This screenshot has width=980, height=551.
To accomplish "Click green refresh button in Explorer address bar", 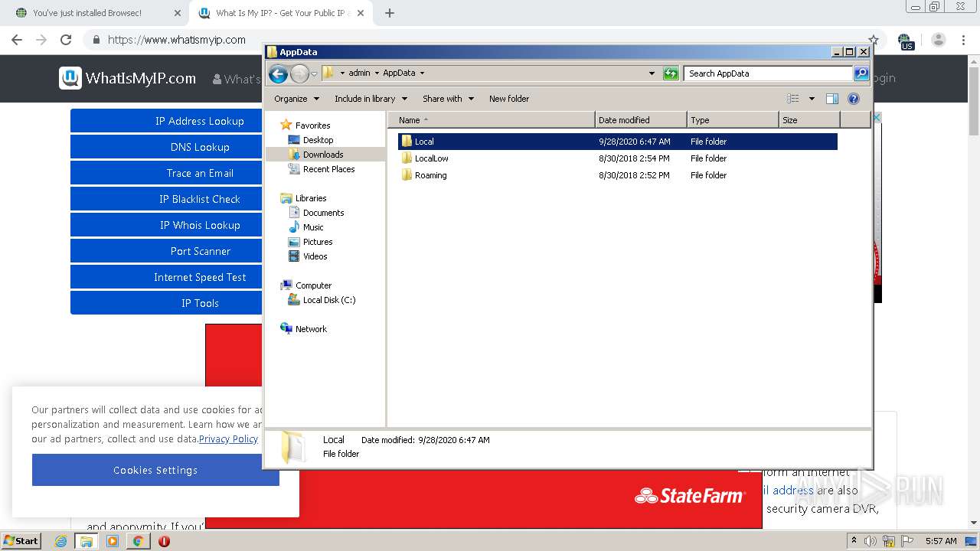I will (x=671, y=73).
